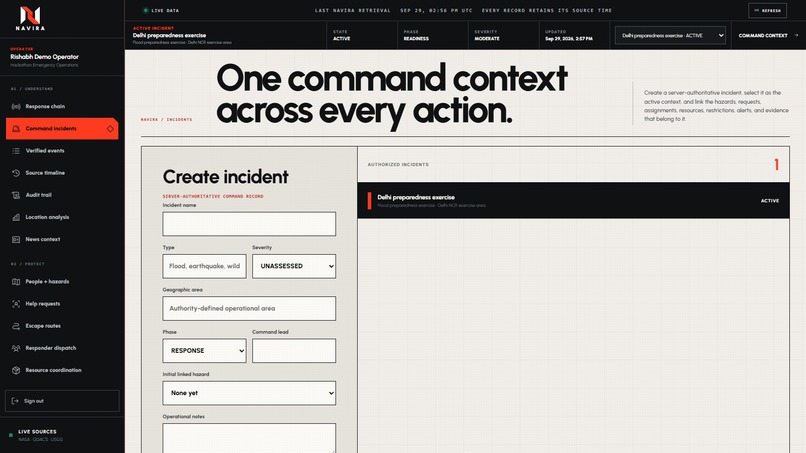Image resolution: width=806 pixels, height=453 pixels.
Task: Click the News context newspaper icon
Action: tap(16, 239)
